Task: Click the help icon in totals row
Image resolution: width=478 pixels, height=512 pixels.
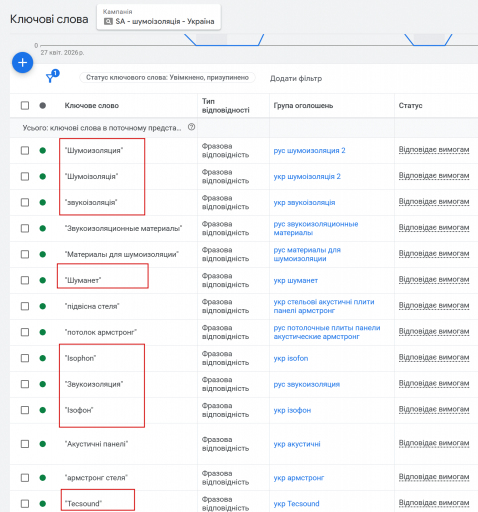Action: pyautogui.click(x=191, y=127)
